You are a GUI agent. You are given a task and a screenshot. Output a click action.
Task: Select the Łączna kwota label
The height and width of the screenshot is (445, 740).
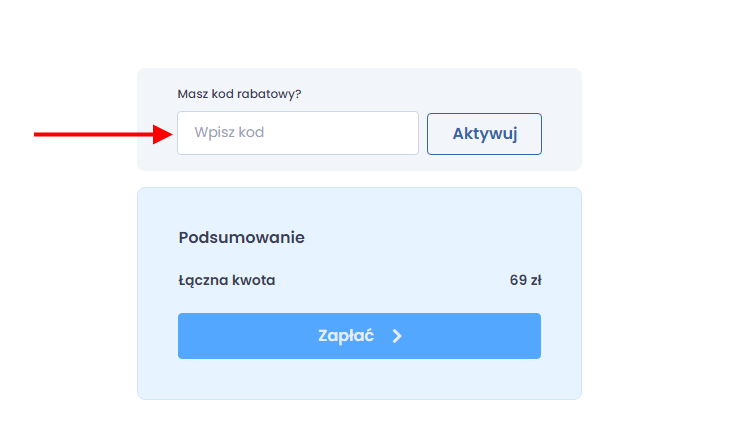point(227,280)
